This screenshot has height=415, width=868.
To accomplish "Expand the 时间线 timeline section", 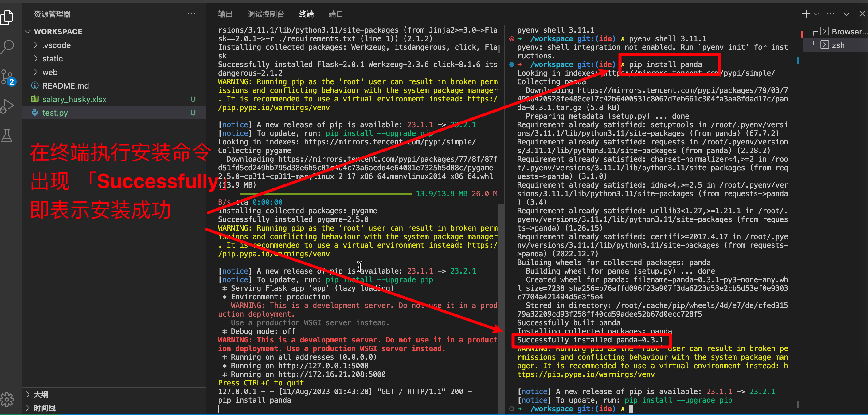I will [44, 408].
